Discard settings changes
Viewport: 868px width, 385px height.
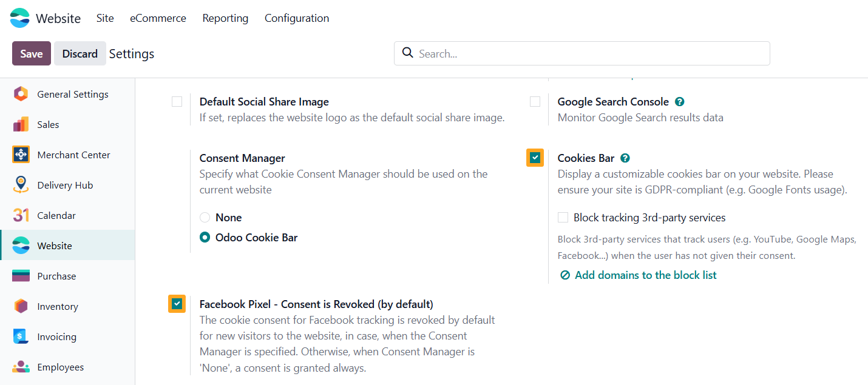80,53
